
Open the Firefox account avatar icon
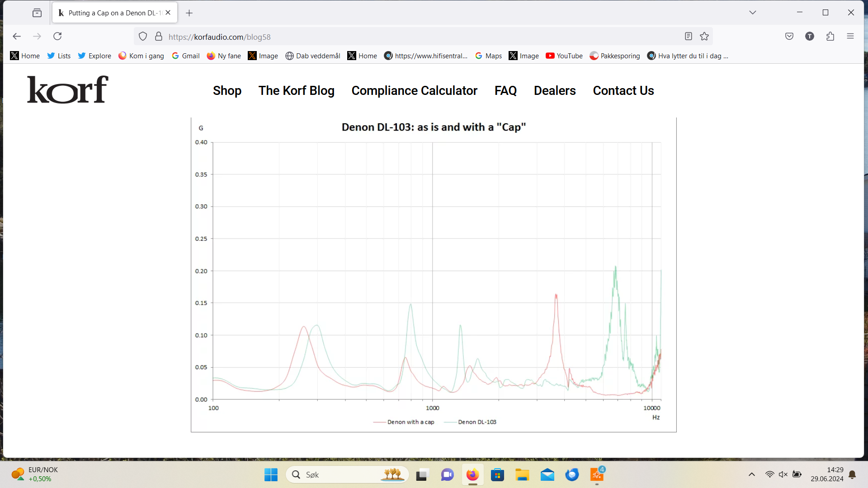(x=810, y=37)
